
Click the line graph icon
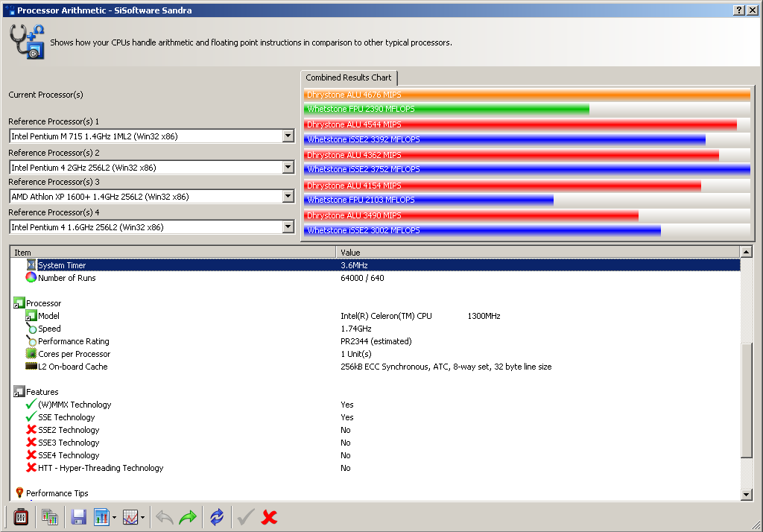click(130, 517)
